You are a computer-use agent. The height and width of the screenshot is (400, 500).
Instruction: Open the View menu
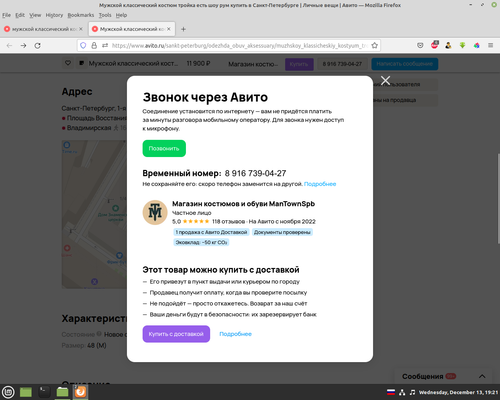(35, 15)
